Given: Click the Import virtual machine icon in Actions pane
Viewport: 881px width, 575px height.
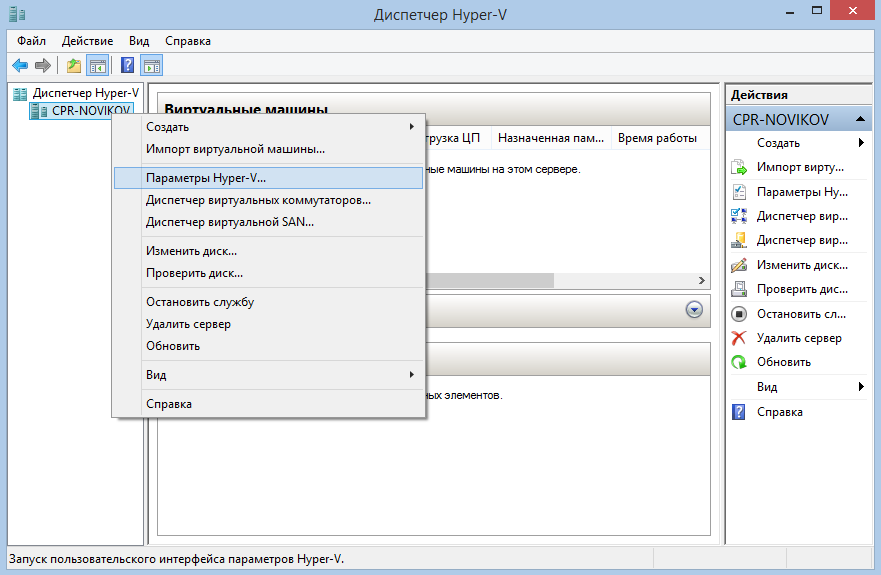Looking at the screenshot, I should pyautogui.click(x=739, y=167).
